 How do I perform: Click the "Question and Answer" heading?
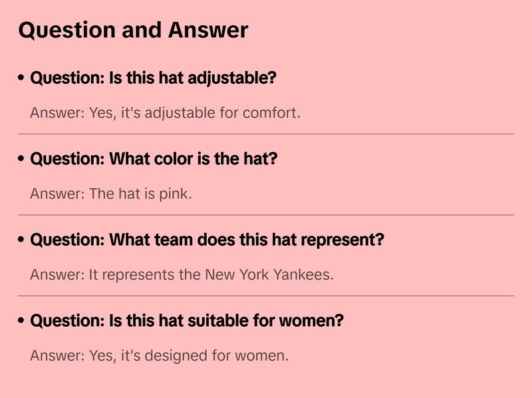click(133, 30)
